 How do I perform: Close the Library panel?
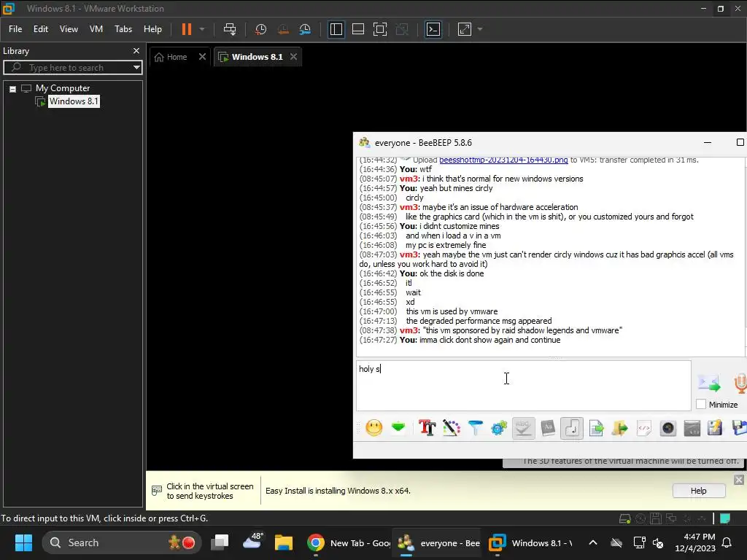(x=136, y=50)
